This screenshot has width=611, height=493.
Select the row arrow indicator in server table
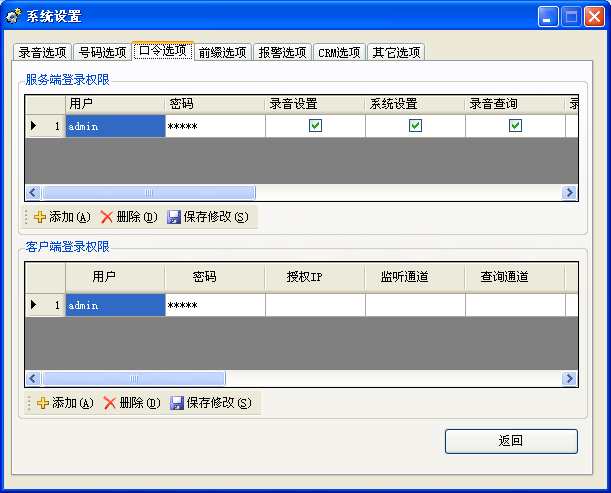coord(33,126)
